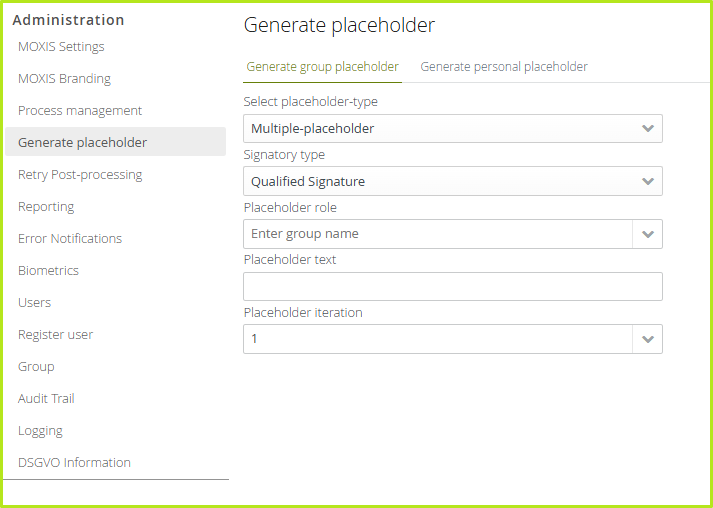Open MOXIS Settings in sidebar
The image size is (713, 508).
(x=61, y=47)
